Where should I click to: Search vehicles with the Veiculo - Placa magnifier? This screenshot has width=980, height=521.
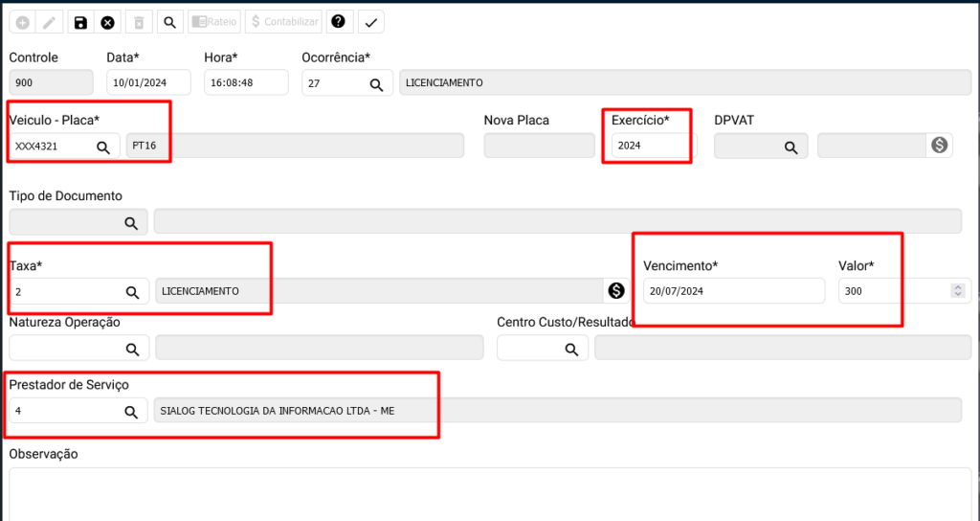(102, 147)
